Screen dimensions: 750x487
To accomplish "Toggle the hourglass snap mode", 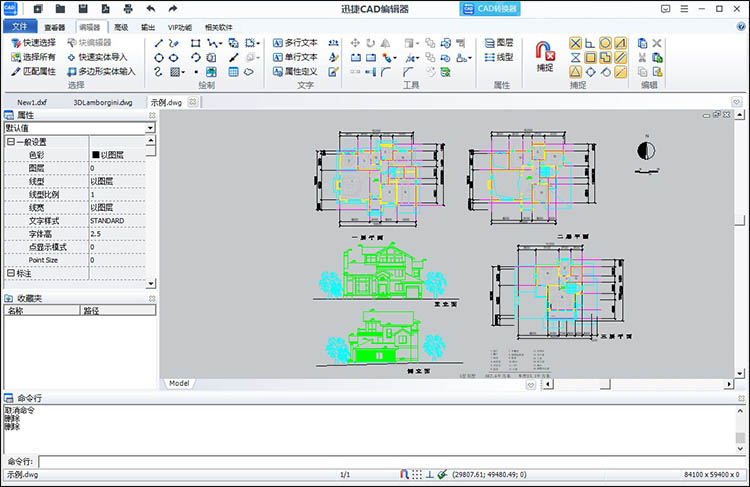I will click(x=575, y=58).
